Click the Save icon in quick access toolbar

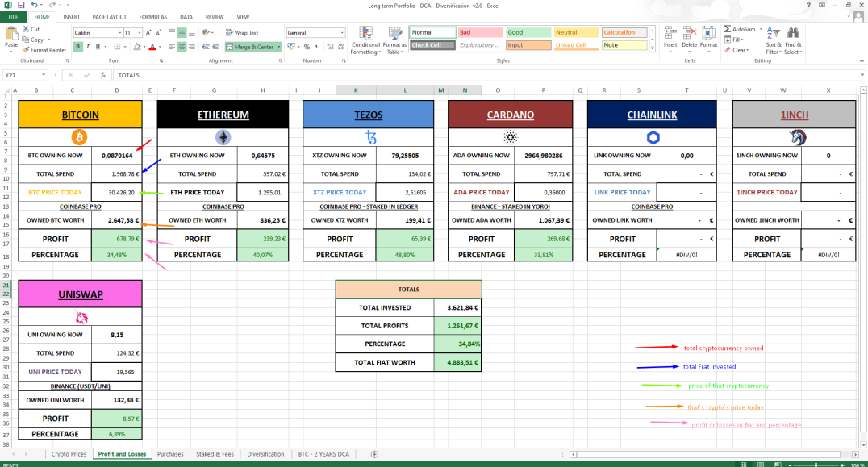[x=21, y=5]
